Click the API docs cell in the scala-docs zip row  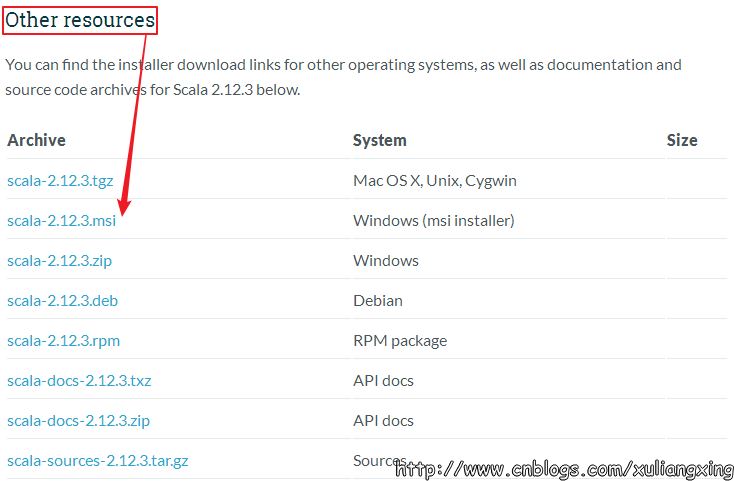pos(383,421)
